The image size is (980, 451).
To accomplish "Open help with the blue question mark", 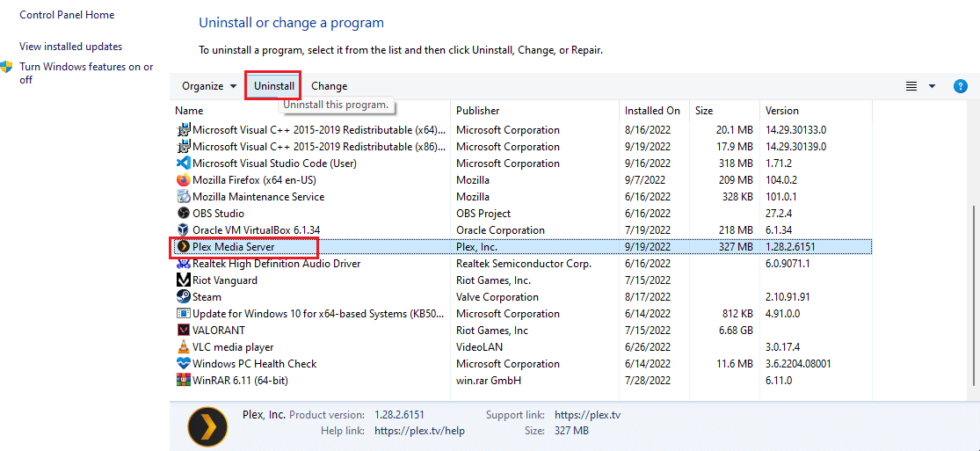I will click(x=961, y=86).
